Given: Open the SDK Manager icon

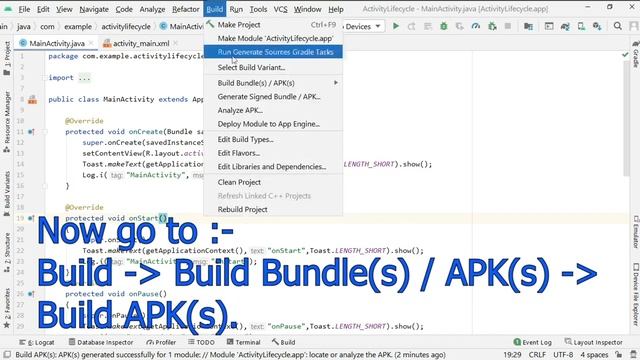Looking at the screenshot, I should (597, 26).
